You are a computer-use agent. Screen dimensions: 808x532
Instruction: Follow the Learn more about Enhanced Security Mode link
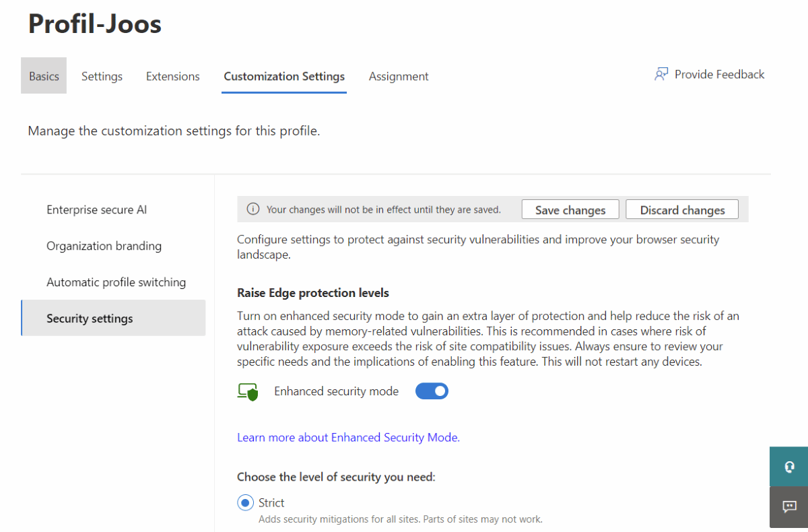tap(348, 438)
